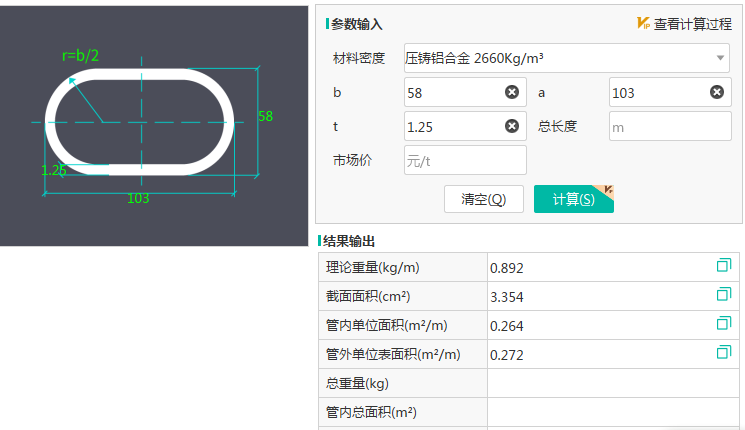Viewport: 745px width, 430px height.
Task: Click the 总长度 label
Action: point(557,126)
